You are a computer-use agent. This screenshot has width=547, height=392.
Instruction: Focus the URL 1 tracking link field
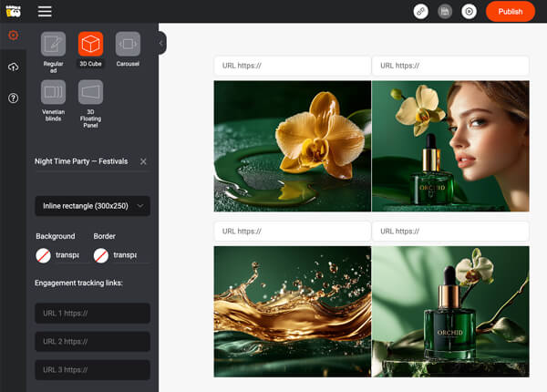(92, 314)
